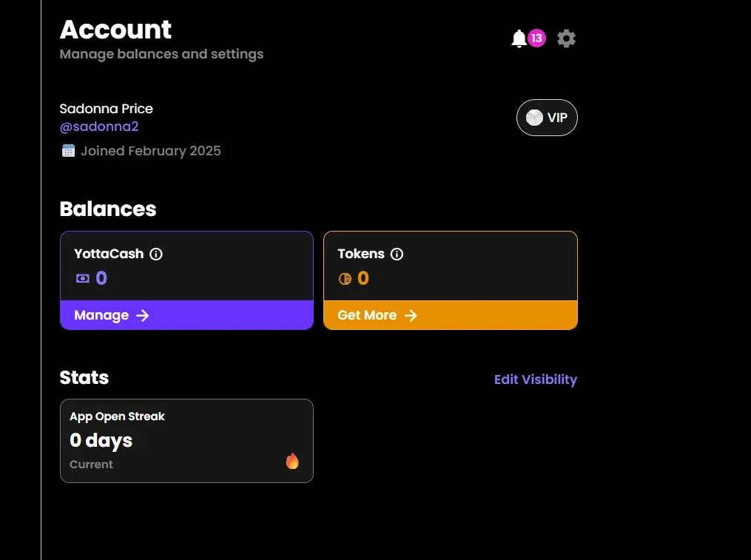Click the Manage button for YottaCash
This screenshot has width=751, height=560.
(186, 315)
